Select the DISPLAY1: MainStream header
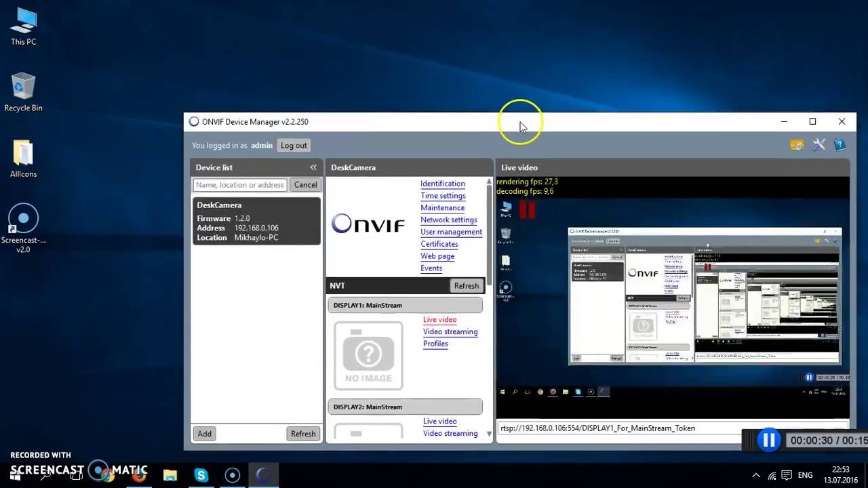Image resolution: width=868 pixels, height=488 pixels. [405, 305]
